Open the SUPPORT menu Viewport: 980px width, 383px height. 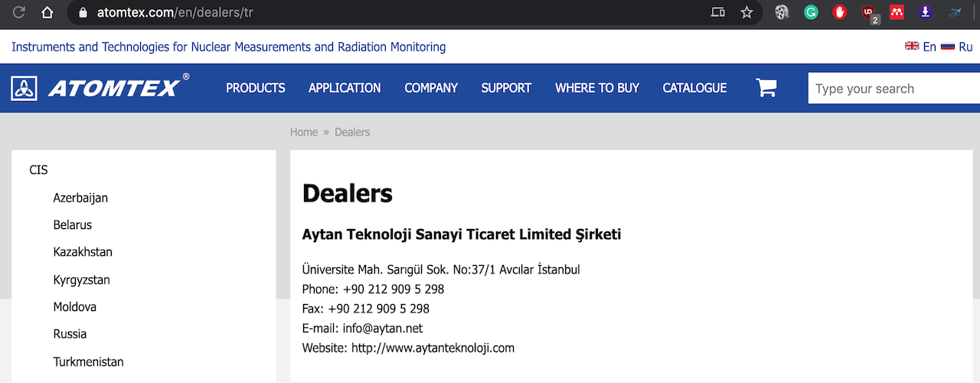coord(506,88)
